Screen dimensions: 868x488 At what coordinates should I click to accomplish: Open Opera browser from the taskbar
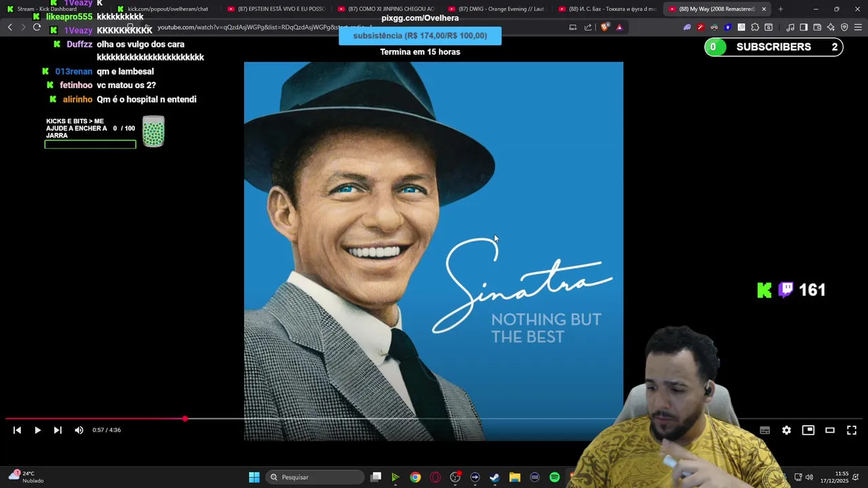click(x=435, y=477)
